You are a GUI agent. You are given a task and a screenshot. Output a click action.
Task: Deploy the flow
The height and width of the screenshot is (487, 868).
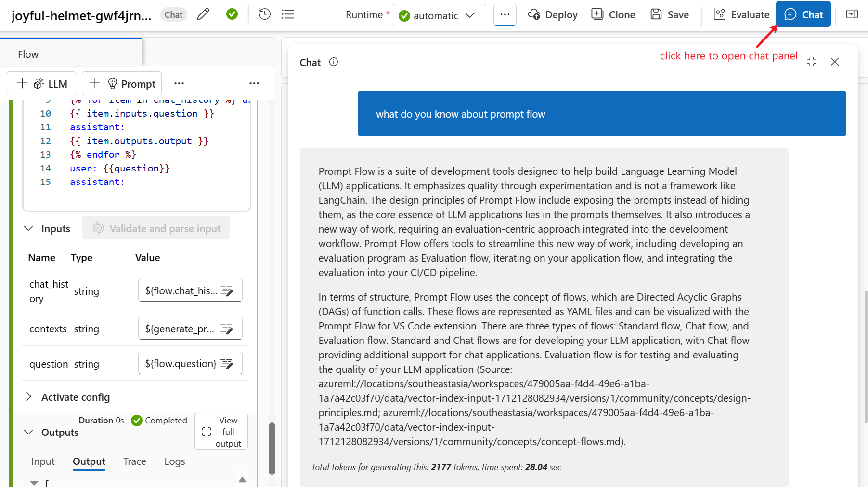click(x=553, y=15)
